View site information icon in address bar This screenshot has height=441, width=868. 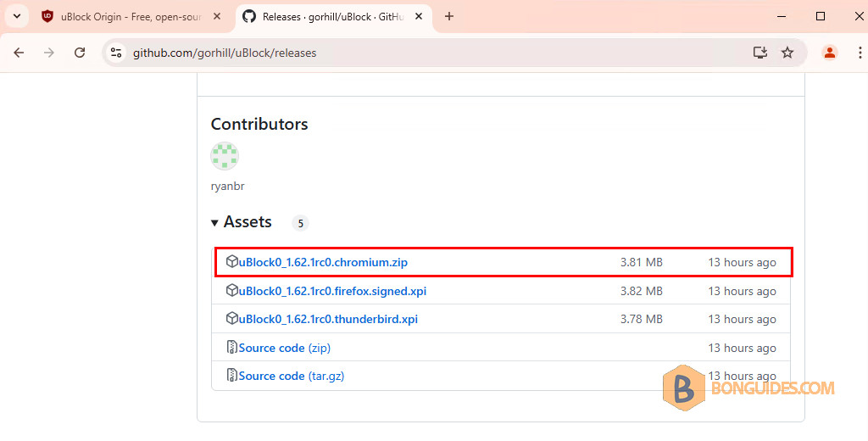[x=116, y=53]
